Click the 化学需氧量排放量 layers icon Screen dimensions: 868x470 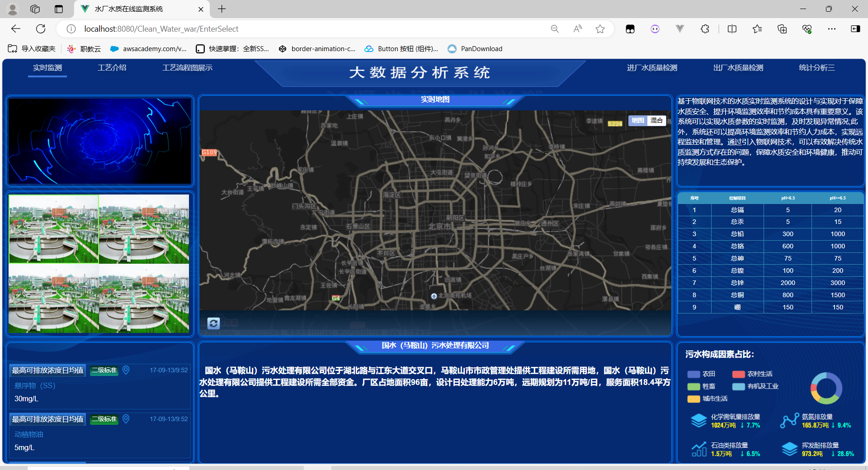(699, 421)
